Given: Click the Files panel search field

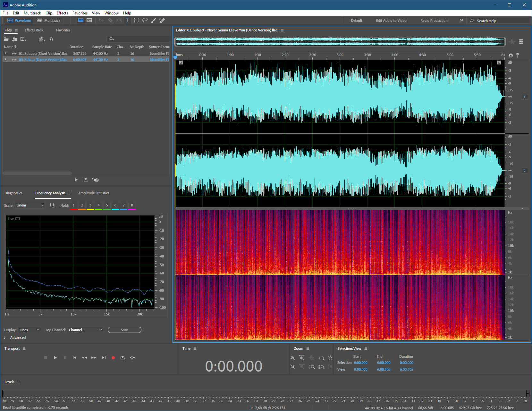Looking at the screenshot, I should [x=138, y=39].
